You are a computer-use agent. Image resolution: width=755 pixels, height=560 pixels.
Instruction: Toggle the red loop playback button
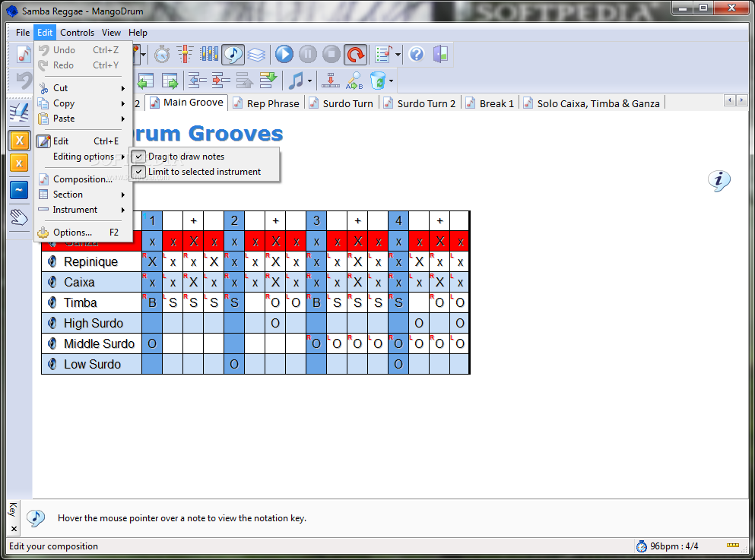[x=356, y=55]
